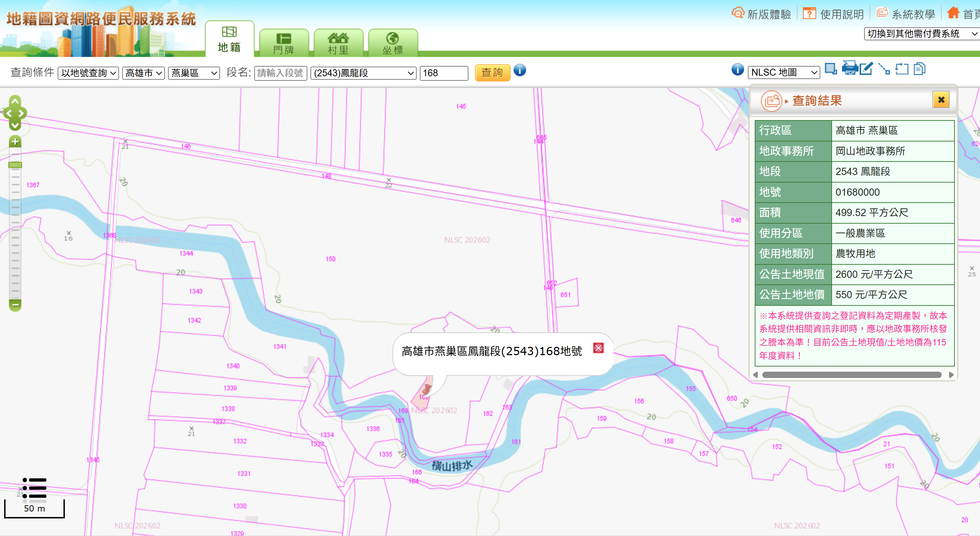Open the 使用說明 help link
980x536 pixels.
[833, 14]
